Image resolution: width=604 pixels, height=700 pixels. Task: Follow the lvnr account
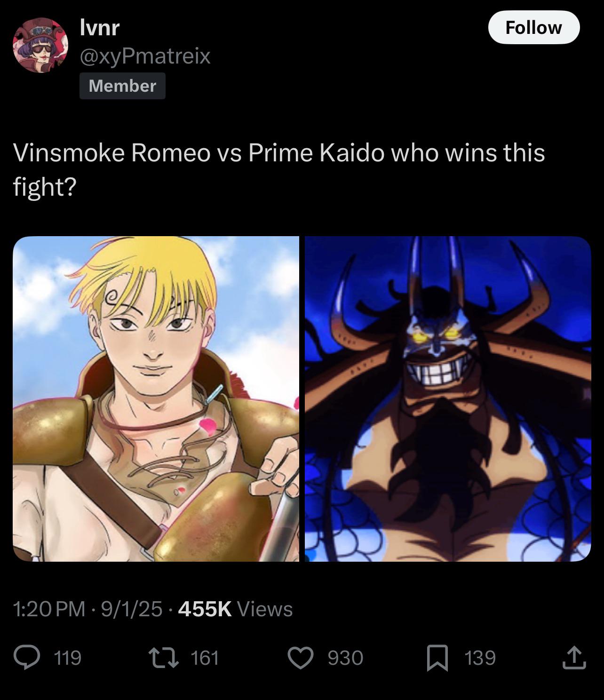coord(534,28)
